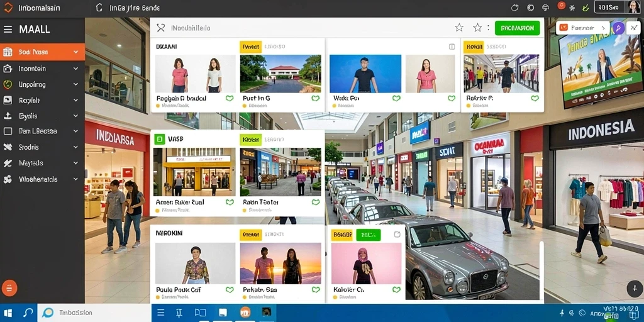Select the Meyreds sidebar item

[x=42, y=163]
